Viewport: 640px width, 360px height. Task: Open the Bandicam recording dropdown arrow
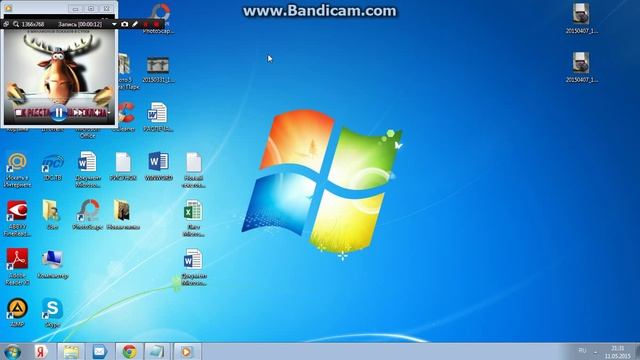(x=114, y=24)
